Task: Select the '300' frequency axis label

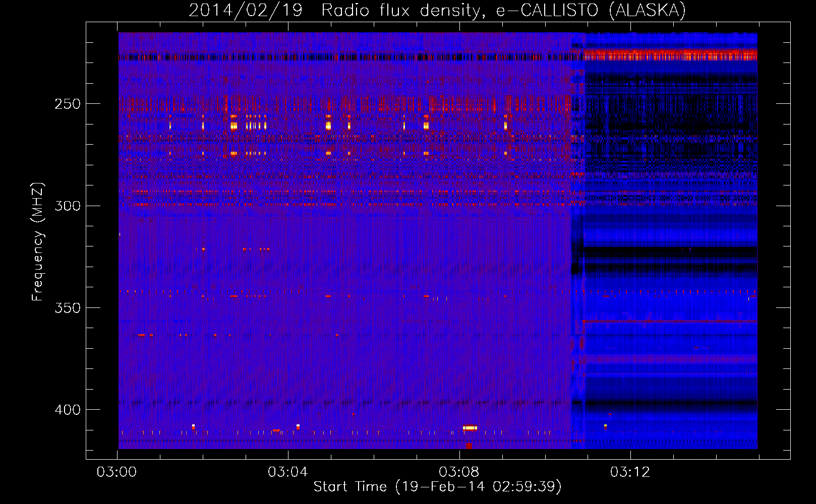Action: 68,206
